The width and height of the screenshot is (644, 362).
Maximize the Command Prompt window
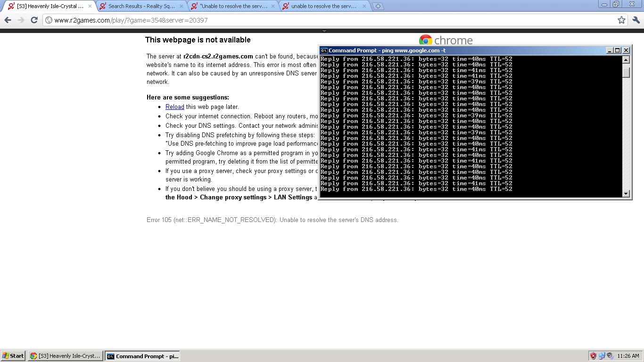618,50
